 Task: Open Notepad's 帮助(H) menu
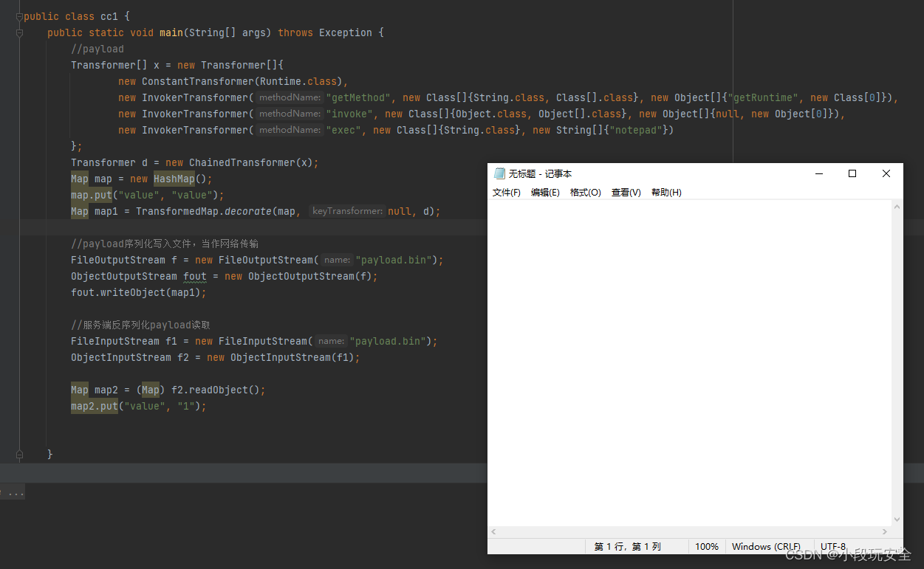click(x=666, y=193)
